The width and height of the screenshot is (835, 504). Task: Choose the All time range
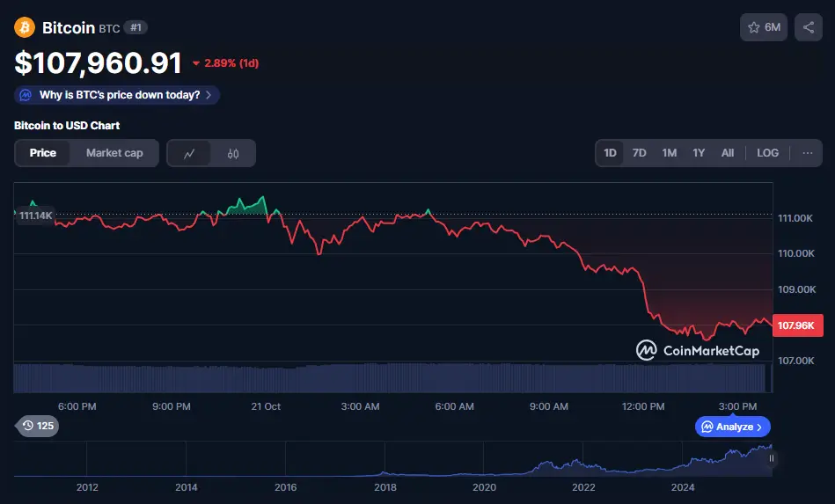coord(728,153)
